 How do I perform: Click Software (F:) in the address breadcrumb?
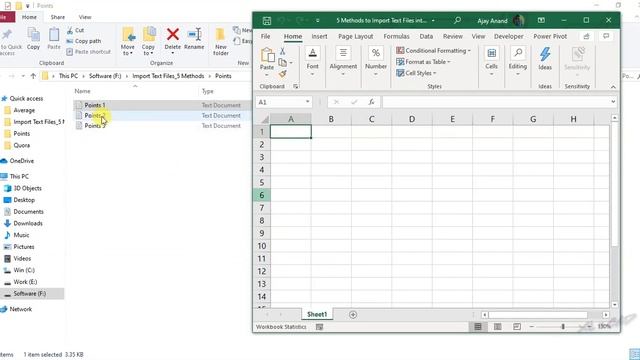click(x=105, y=76)
